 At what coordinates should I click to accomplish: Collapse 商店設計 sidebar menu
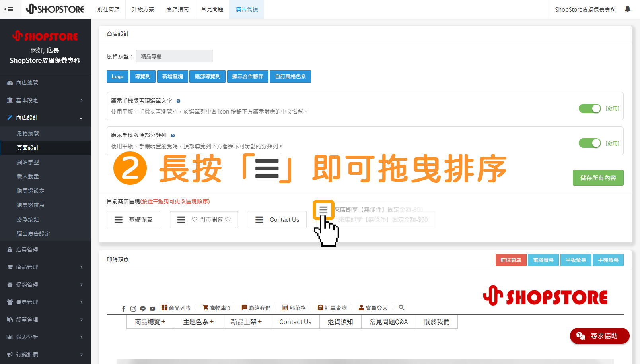point(45,118)
